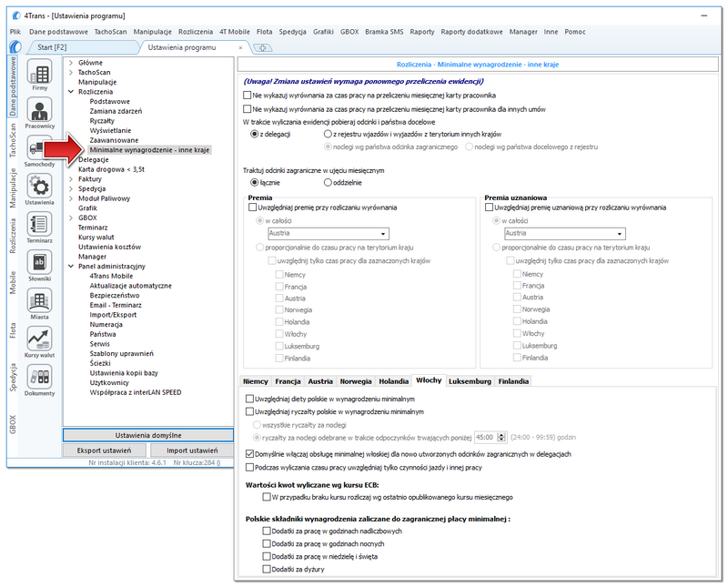Click the 45:00 time stepper arrows
This screenshot has width=728, height=587.
[x=501, y=437]
